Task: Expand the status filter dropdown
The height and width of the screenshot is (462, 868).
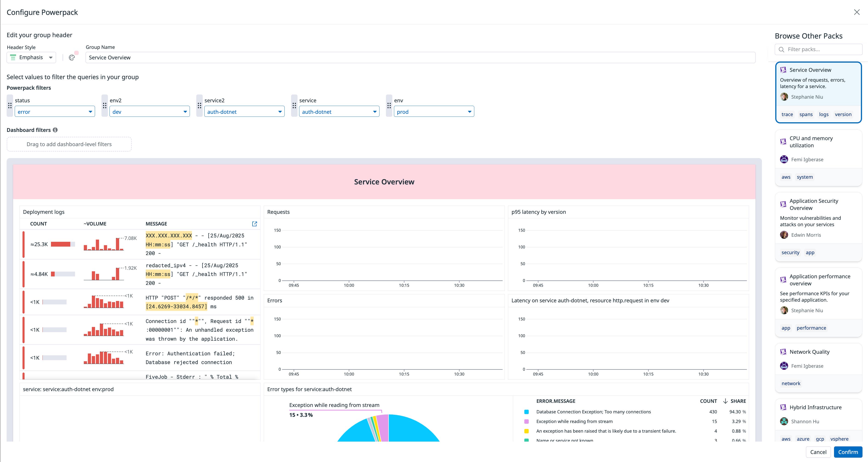Action: pos(55,112)
